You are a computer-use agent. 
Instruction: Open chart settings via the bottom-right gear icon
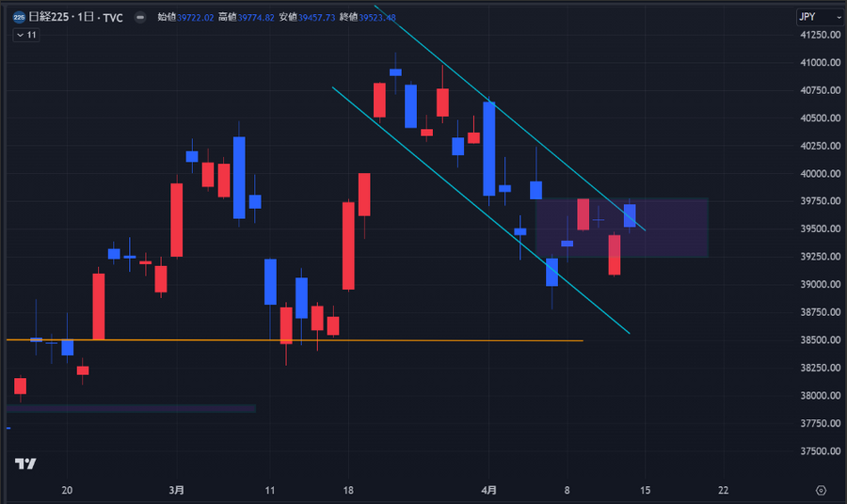click(x=821, y=491)
